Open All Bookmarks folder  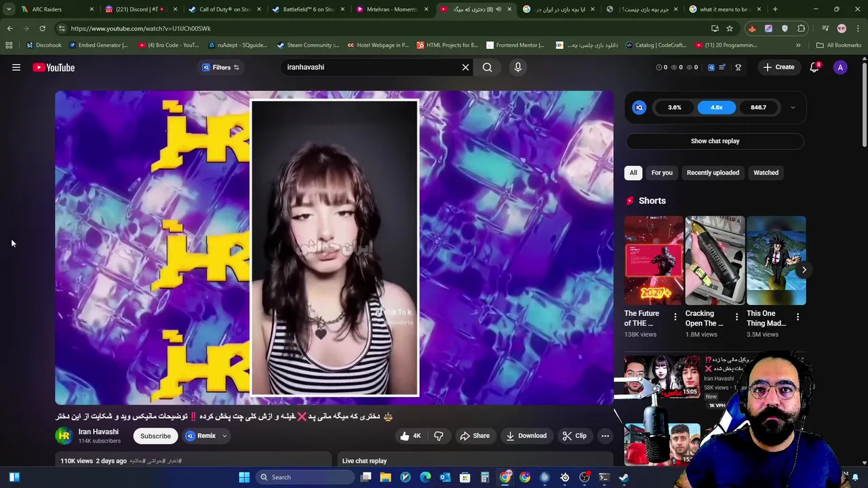coord(839,45)
